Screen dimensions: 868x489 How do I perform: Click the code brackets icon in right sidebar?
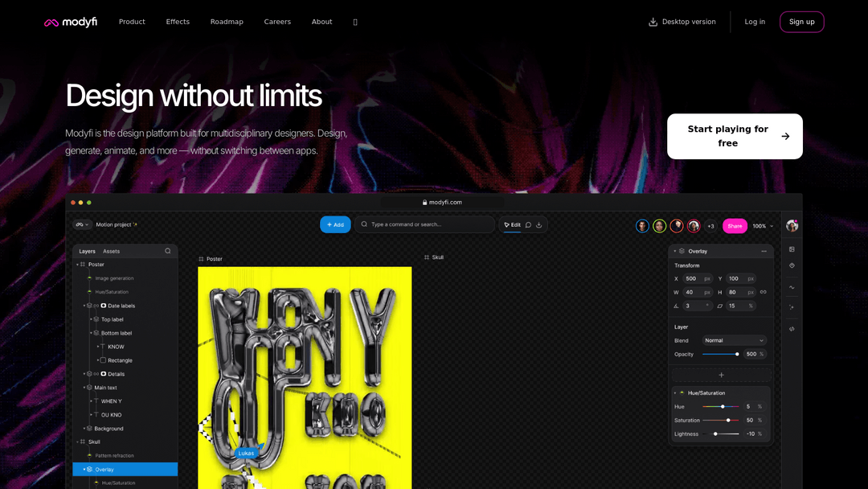click(x=792, y=329)
